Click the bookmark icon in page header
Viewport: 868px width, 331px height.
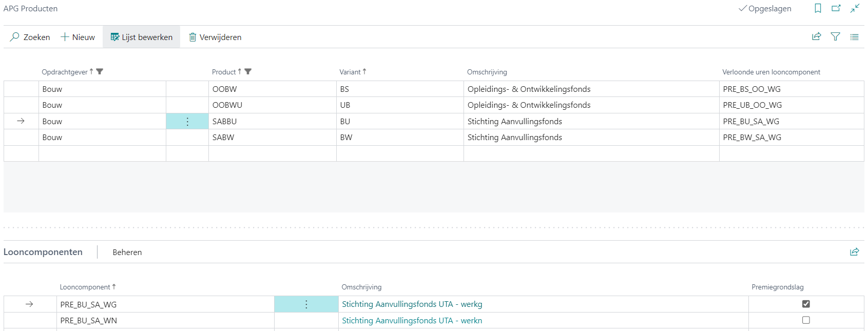(x=818, y=8)
